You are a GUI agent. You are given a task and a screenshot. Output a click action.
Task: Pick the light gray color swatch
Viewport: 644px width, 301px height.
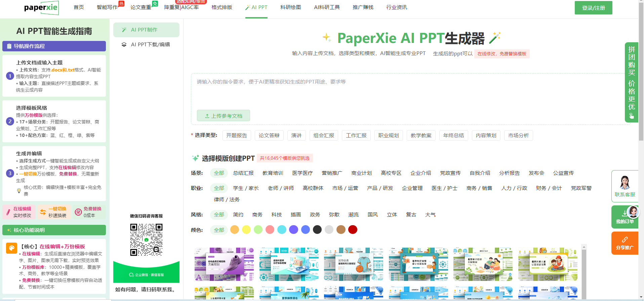329,230
